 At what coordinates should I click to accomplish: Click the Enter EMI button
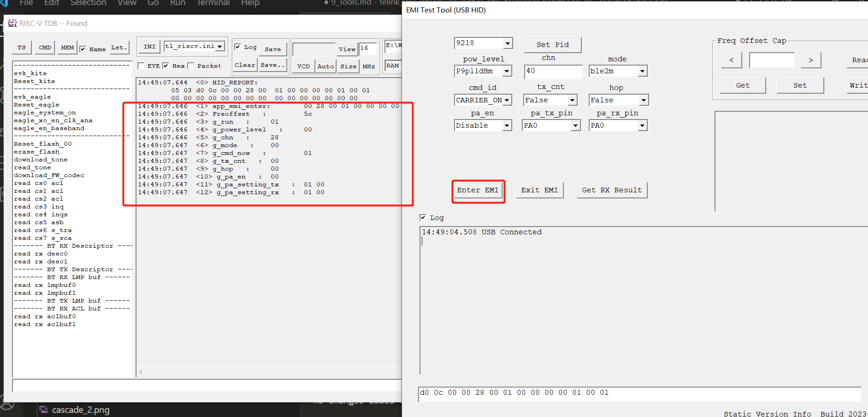pyautogui.click(x=478, y=191)
